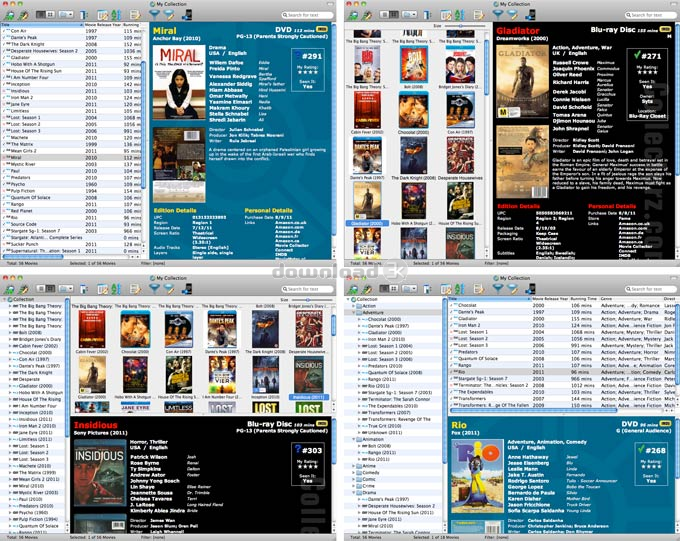Click Movie Release Year header in bottom-right window
Image resolution: width=680 pixels, height=541 pixels.
click(x=550, y=299)
